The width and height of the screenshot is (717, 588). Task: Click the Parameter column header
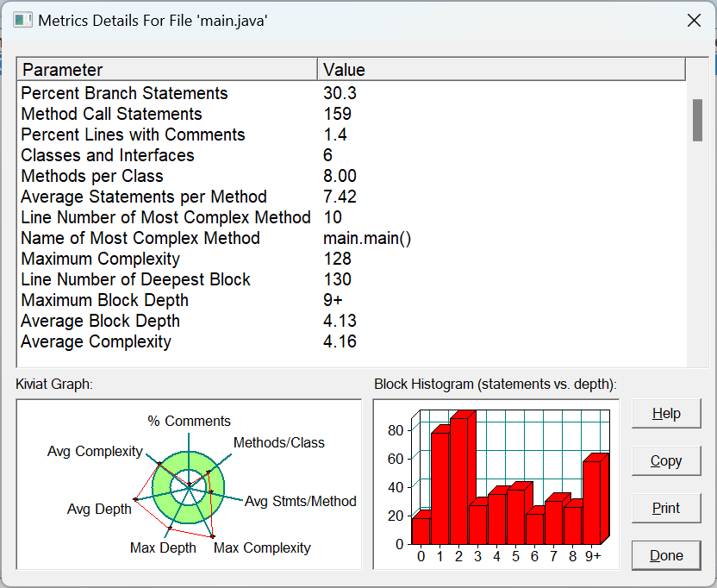168,70
